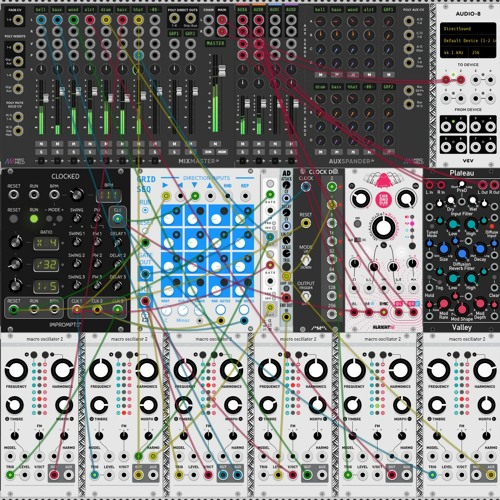Click the MASTER label display
Viewport: 500px width, 500px height.
215,43
